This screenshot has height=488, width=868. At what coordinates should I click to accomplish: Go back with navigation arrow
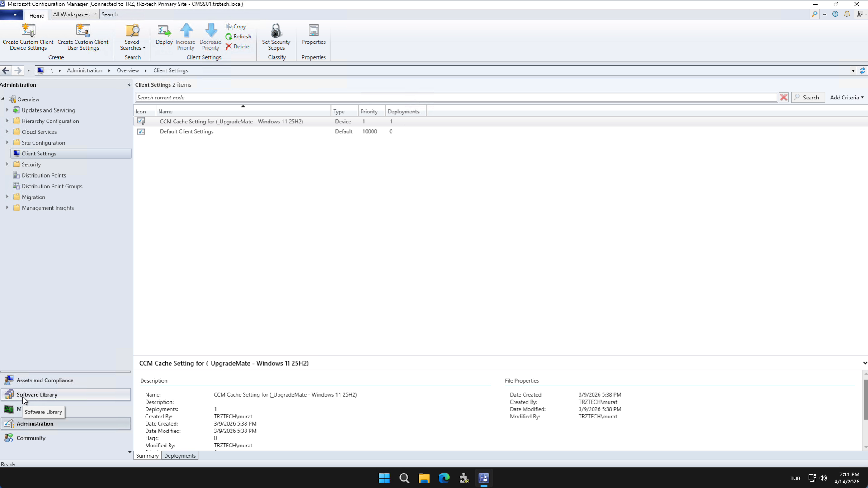[6, 70]
